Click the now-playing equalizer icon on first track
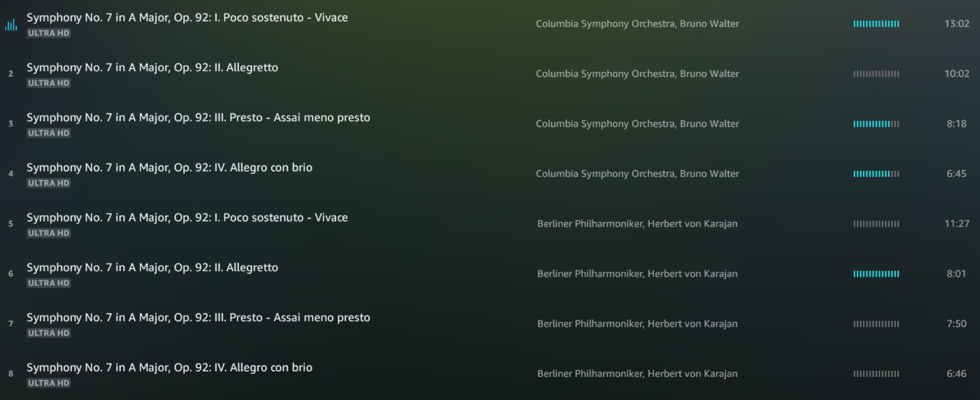Screen dimensions: 980x400 pyautogui.click(x=11, y=25)
